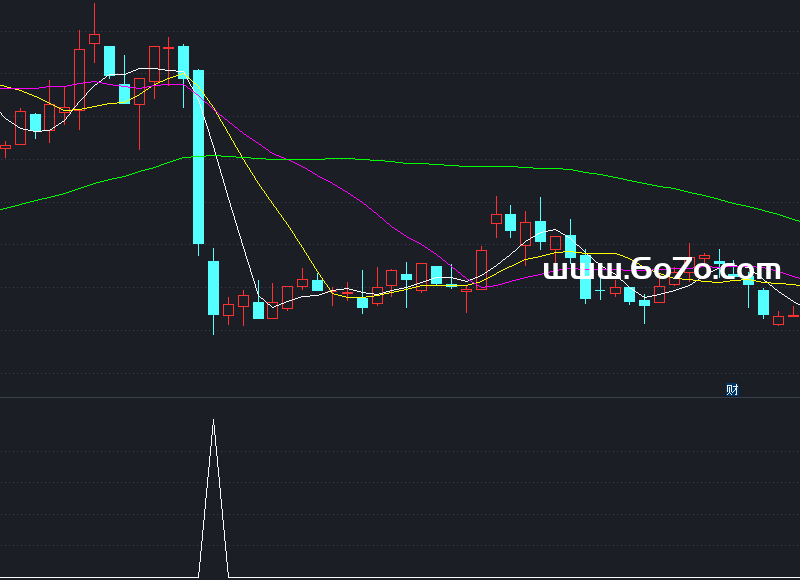The image size is (800, 580).
Task: Select the leftmost small red candlestick
Action: pos(5,148)
